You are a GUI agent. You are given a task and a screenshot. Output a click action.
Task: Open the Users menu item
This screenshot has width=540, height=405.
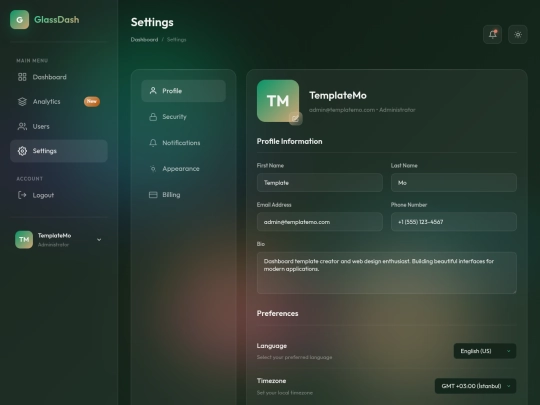(x=59, y=126)
